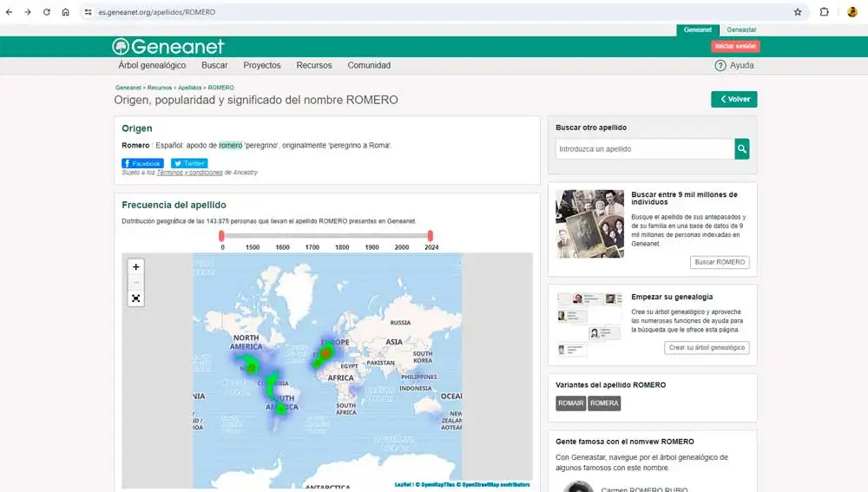Open the Ayuda help icon
The height and width of the screenshot is (492, 868).
(x=720, y=66)
